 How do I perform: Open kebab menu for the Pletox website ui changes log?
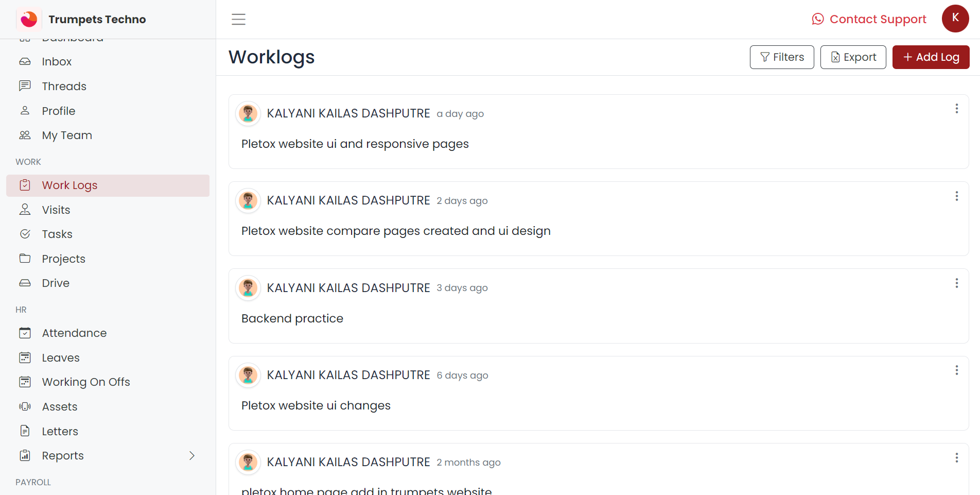(957, 370)
